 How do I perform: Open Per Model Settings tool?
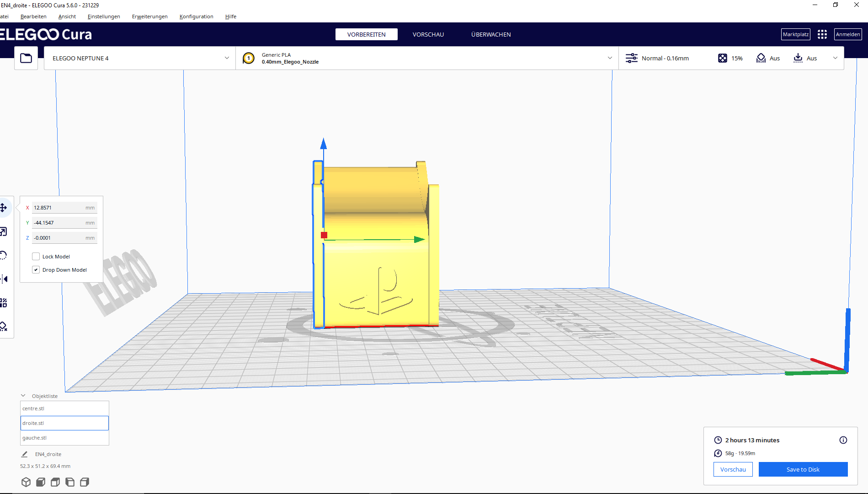click(3, 303)
